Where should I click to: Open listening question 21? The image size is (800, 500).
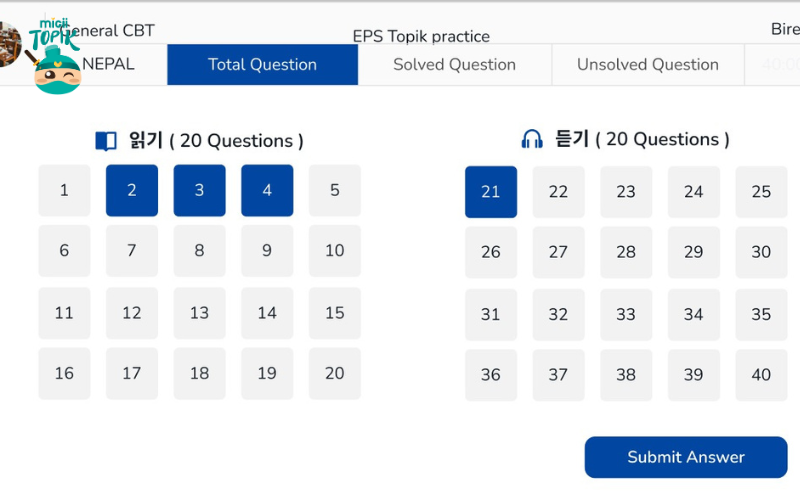tap(491, 192)
